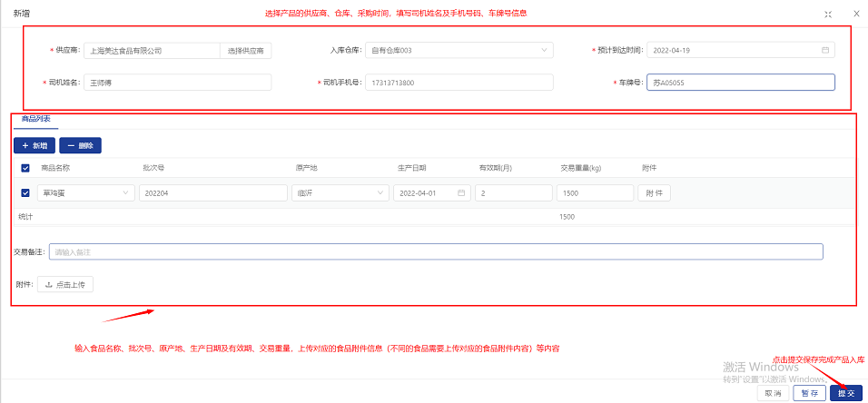Click the 提交 submit button

846,393
